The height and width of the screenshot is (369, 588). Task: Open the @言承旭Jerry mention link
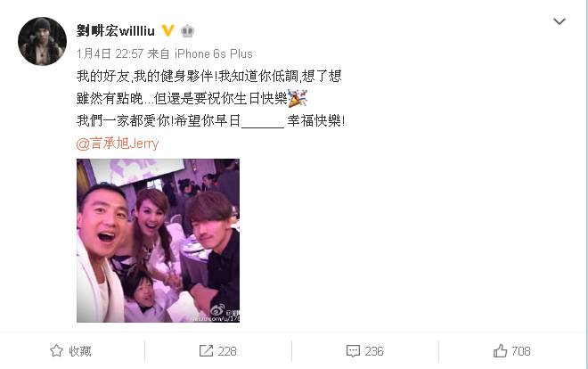coord(118,143)
